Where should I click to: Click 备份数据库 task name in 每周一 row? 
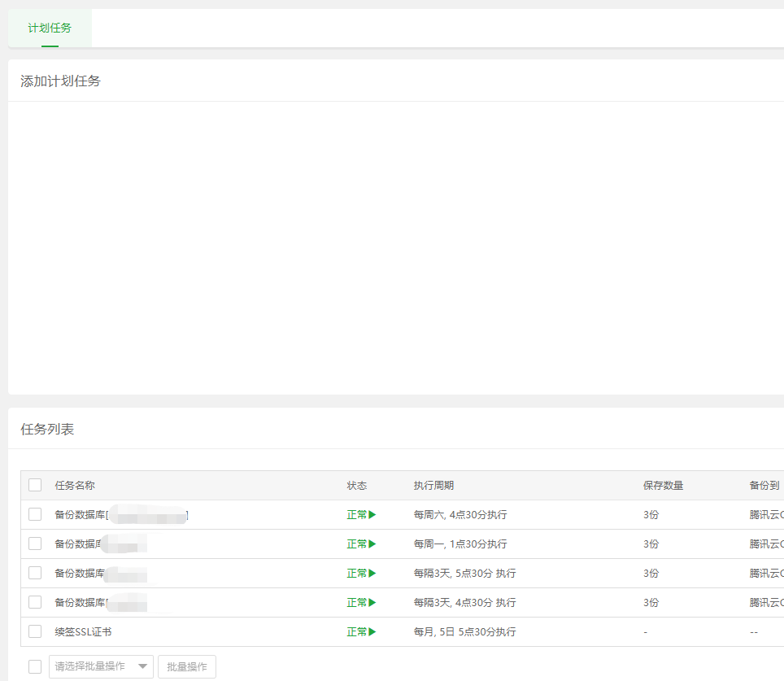point(78,543)
